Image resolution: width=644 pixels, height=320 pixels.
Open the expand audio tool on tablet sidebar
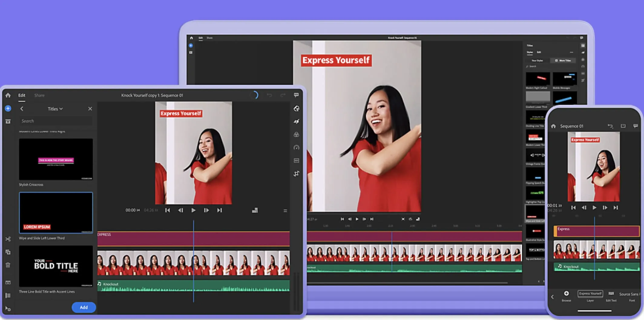(x=8, y=282)
